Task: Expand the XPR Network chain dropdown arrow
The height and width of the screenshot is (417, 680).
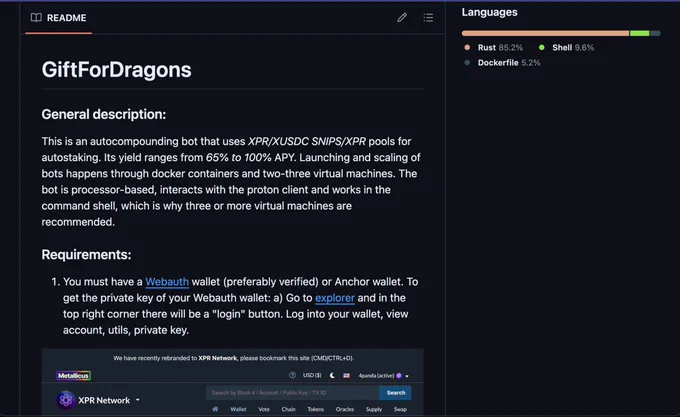Action: coord(137,400)
